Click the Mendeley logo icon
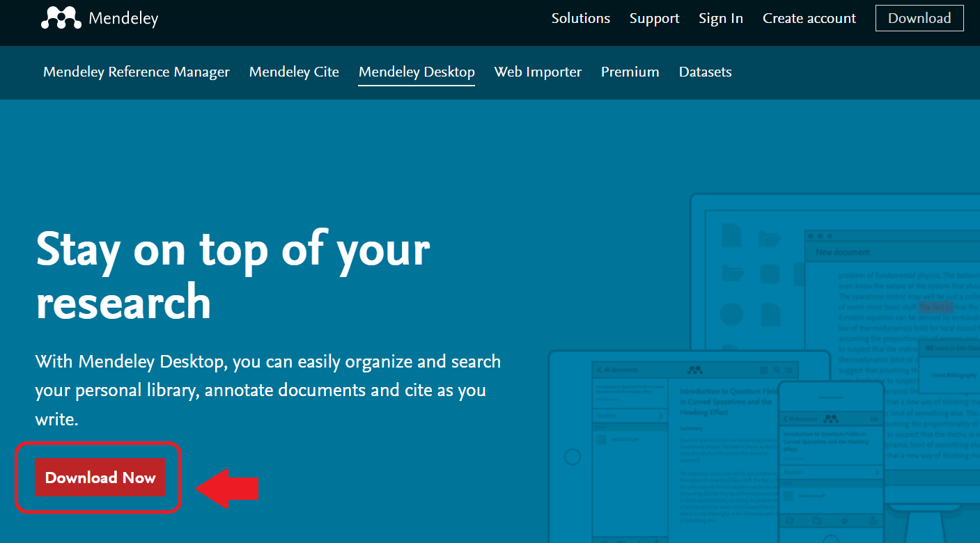Image resolution: width=980 pixels, height=543 pixels. click(x=61, y=18)
